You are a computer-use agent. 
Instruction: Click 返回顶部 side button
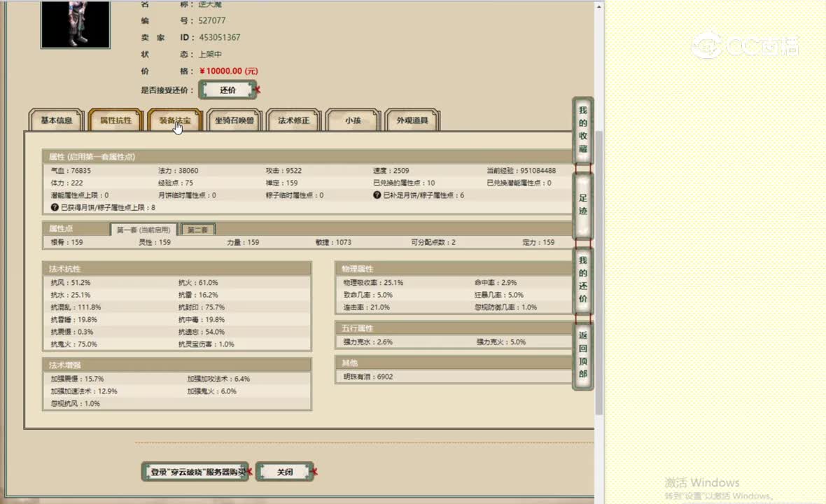click(x=582, y=355)
